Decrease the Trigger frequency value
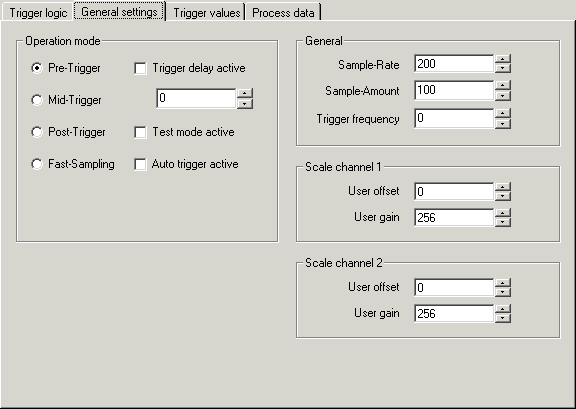The width and height of the screenshot is (576, 409). point(503,123)
